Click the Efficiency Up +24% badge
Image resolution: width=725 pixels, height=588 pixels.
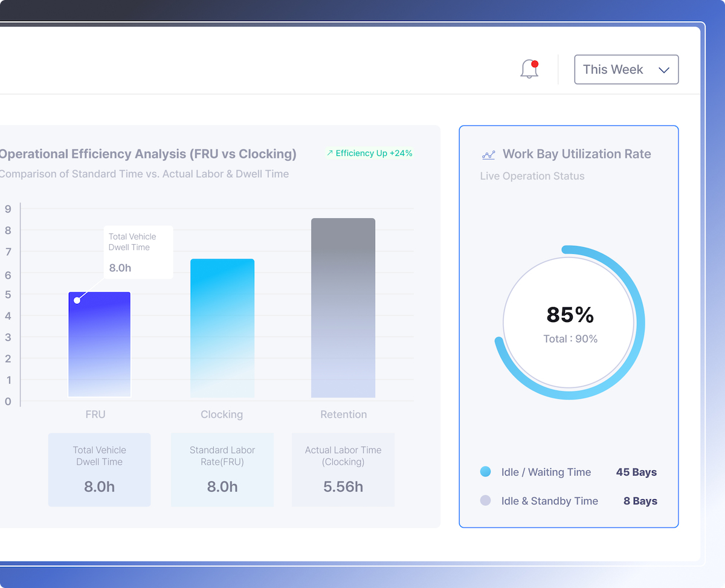[x=369, y=153]
